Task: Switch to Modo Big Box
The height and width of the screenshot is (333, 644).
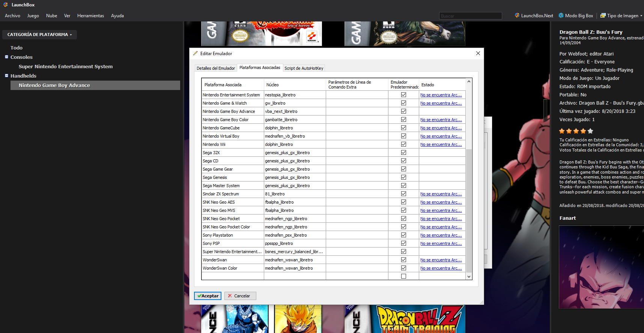Action: pos(576,16)
